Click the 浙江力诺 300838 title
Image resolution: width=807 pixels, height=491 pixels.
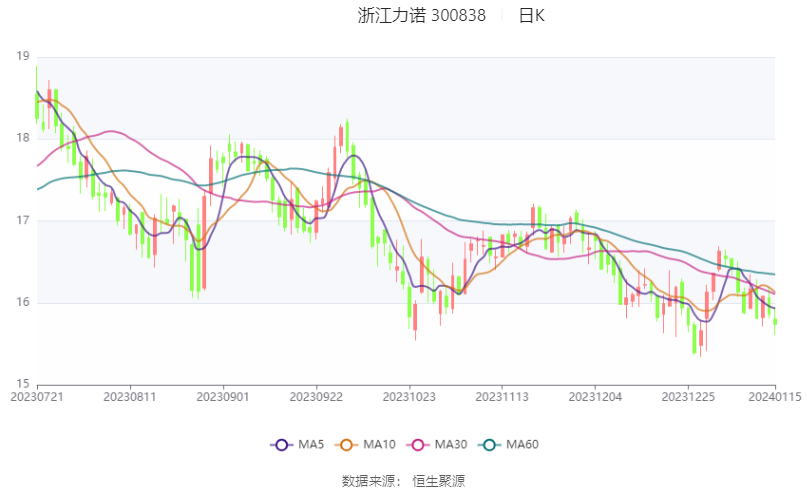(x=422, y=16)
